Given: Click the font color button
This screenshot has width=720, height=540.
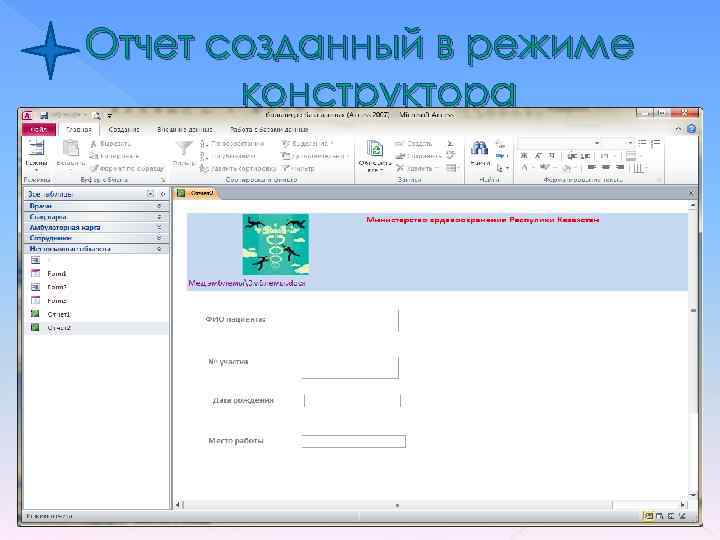Looking at the screenshot, I should (525, 168).
